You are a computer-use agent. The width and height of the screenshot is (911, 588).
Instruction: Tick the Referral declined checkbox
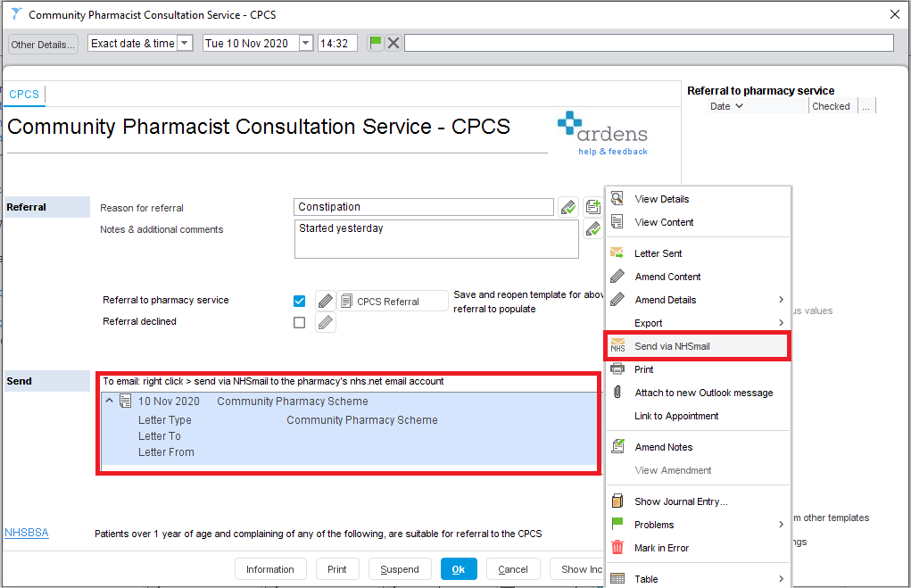(x=299, y=322)
